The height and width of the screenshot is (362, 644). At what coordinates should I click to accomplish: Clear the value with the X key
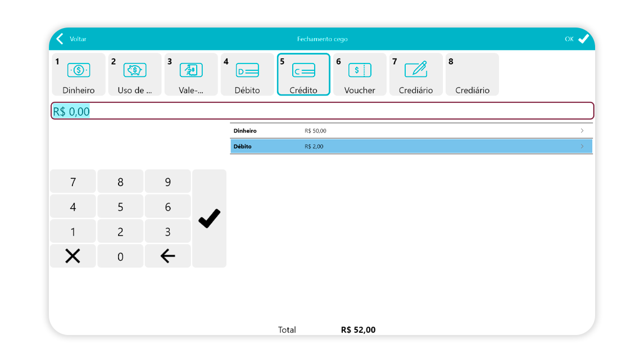pos(72,256)
